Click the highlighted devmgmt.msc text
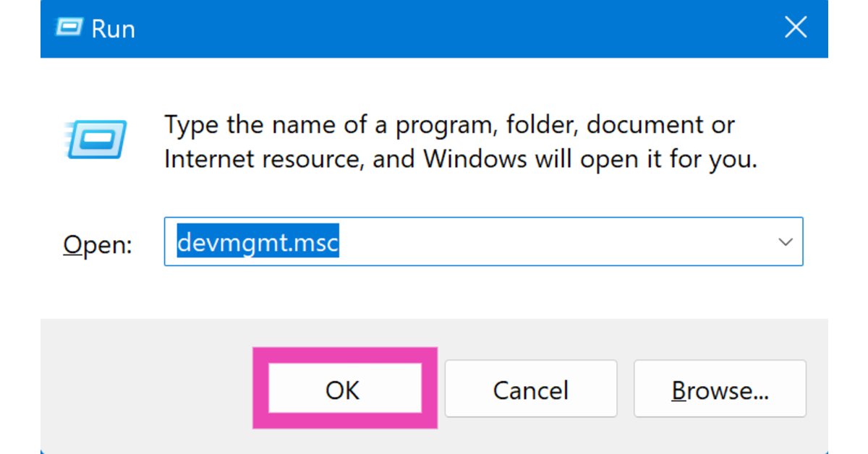Viewport: 868px width, 454px height. pyautogui.click(x=258, y=243)
